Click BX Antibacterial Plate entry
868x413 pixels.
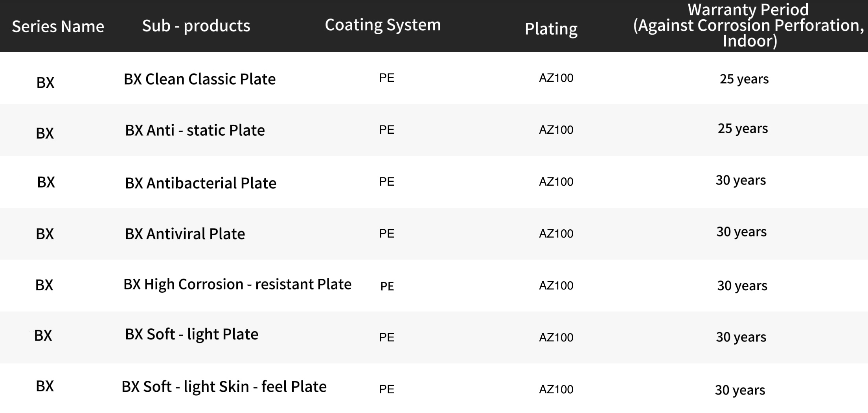click(200, 183)
